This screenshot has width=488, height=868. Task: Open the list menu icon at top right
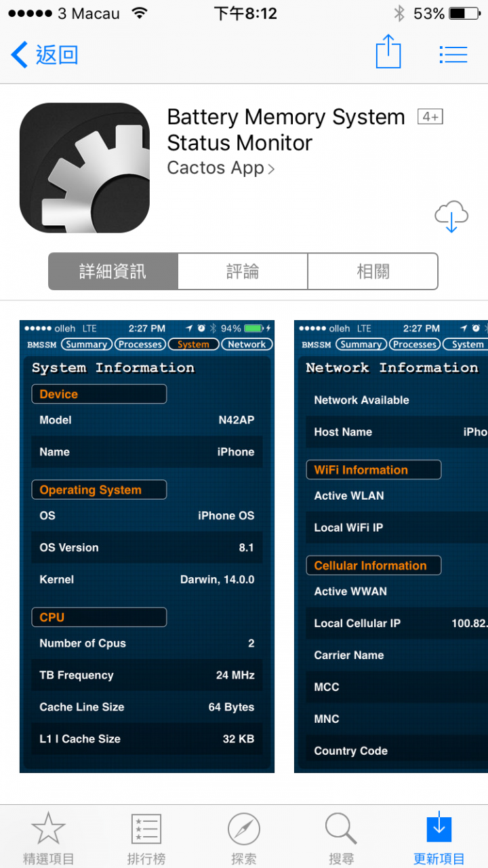pyautogui.click(x=453, y=54)
